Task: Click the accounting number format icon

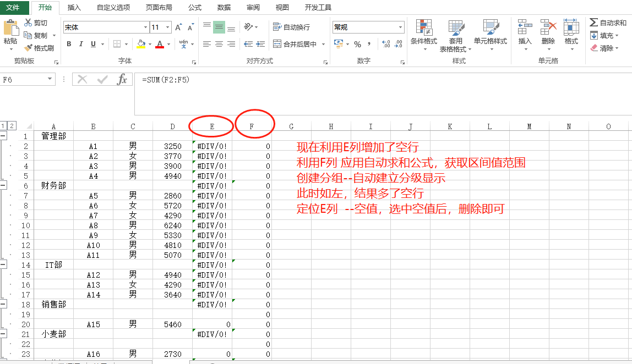Action: 338,43
